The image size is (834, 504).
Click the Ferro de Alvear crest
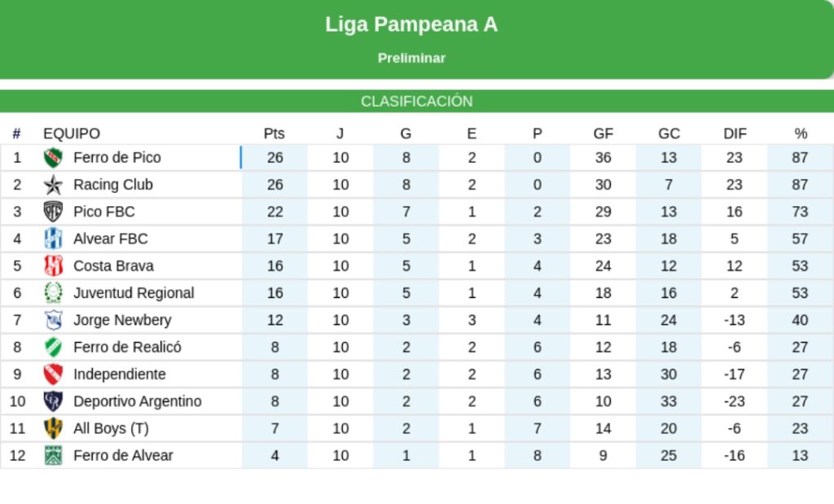point(53,456)
